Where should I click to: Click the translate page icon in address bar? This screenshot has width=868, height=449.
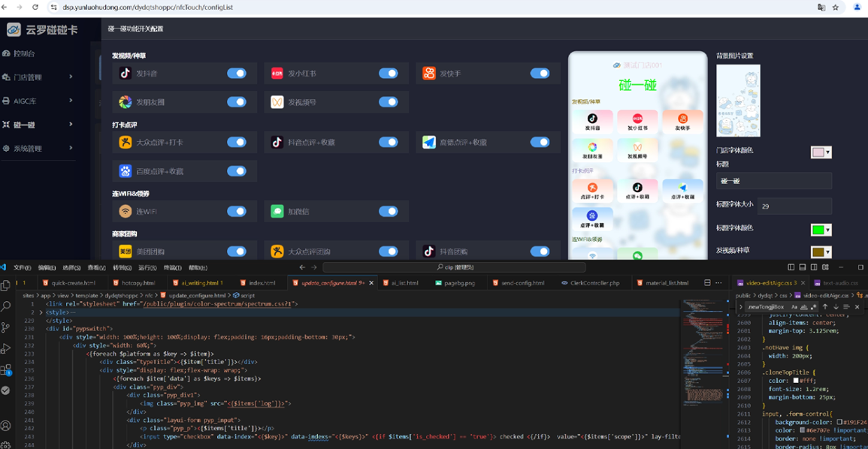(x=821, y=8)
